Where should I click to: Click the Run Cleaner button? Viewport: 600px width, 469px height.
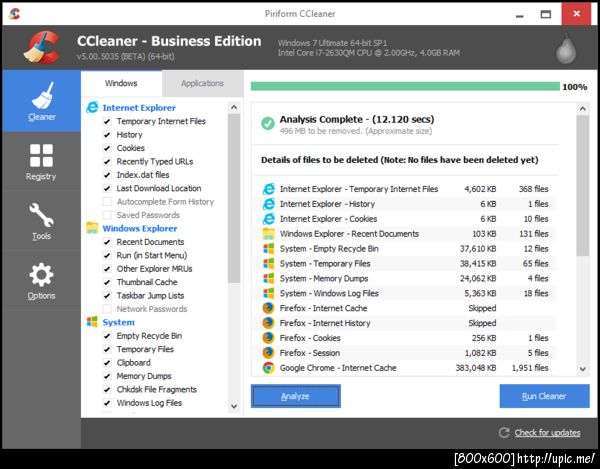544,396
